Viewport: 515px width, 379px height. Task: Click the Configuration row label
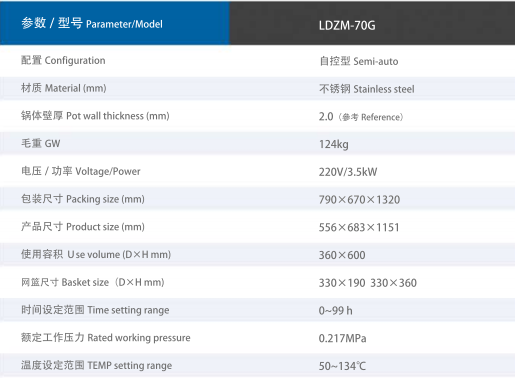pos(63,60)
